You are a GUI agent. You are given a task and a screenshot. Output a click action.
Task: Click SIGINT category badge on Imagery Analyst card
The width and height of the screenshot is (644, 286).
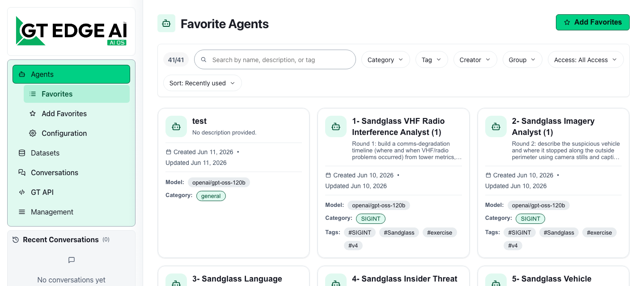coord(530,219)
